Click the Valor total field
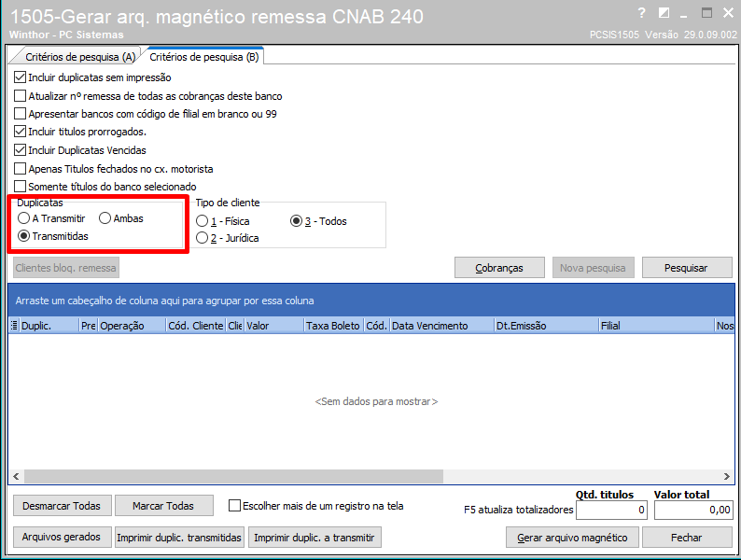The width and height of the screenshot is (741, 560). click(x=693, y=510)
